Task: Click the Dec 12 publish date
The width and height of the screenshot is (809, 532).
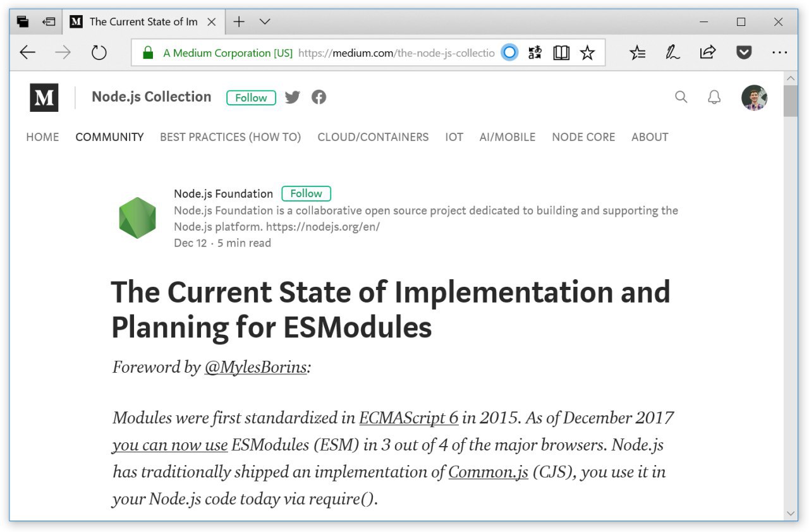Action: pyautogui.click(x=190, y=243)
